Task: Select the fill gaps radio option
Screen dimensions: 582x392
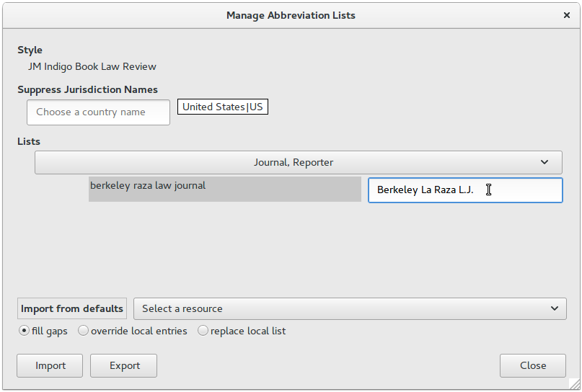Action: (24, 331)
